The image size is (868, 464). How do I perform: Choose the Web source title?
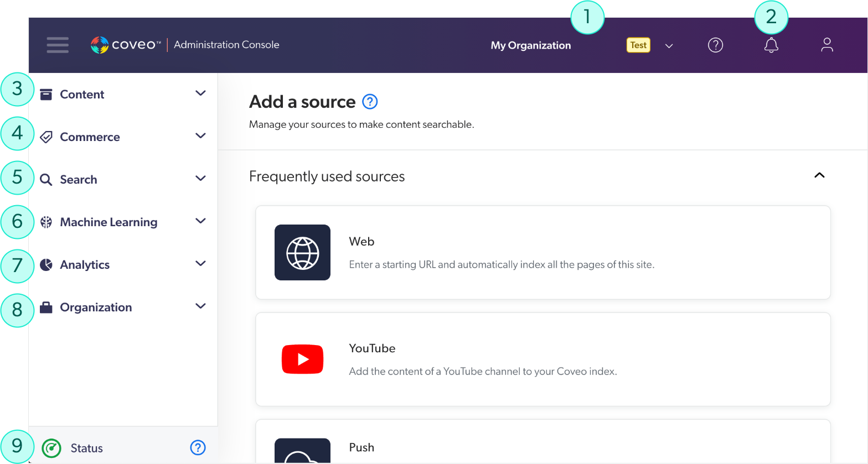click(361, 242)
